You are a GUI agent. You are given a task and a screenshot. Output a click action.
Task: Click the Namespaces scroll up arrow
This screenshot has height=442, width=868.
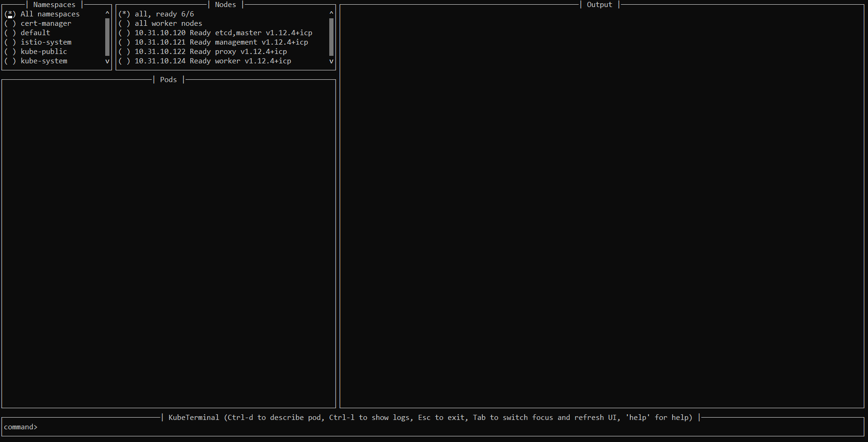(x=107, y=14)
